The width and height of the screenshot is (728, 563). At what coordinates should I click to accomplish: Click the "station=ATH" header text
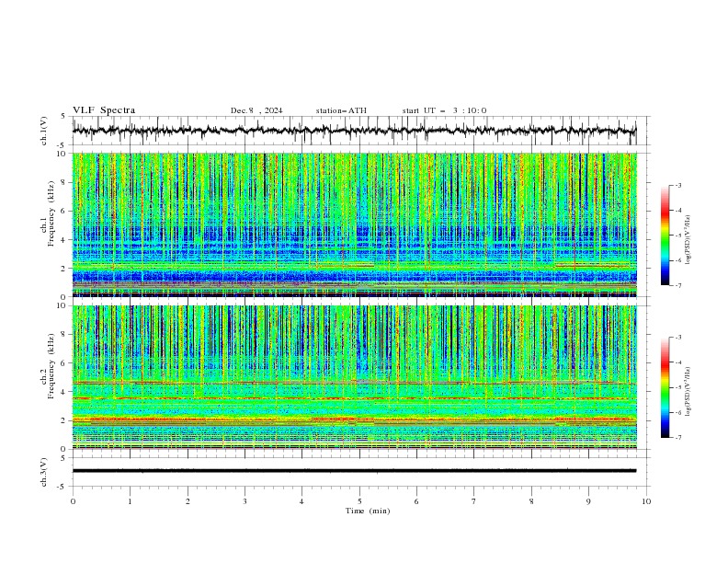(x=341, y=110)
